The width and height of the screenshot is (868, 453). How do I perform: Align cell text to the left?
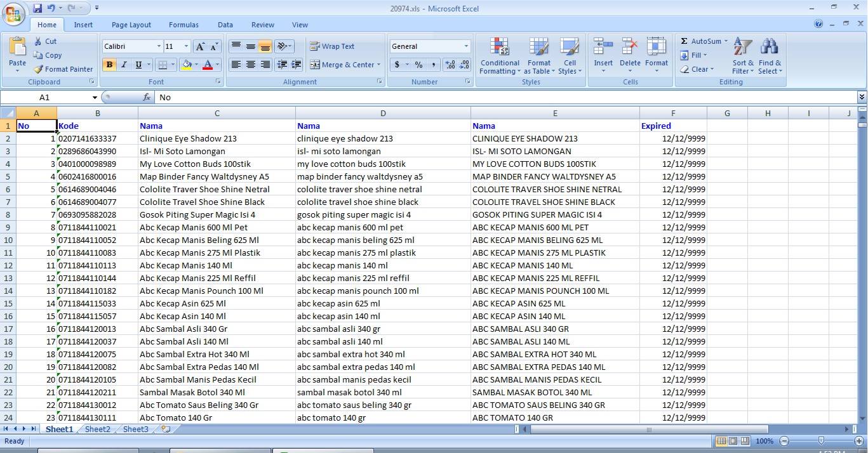pyautogui.click(x=236, y=65)
